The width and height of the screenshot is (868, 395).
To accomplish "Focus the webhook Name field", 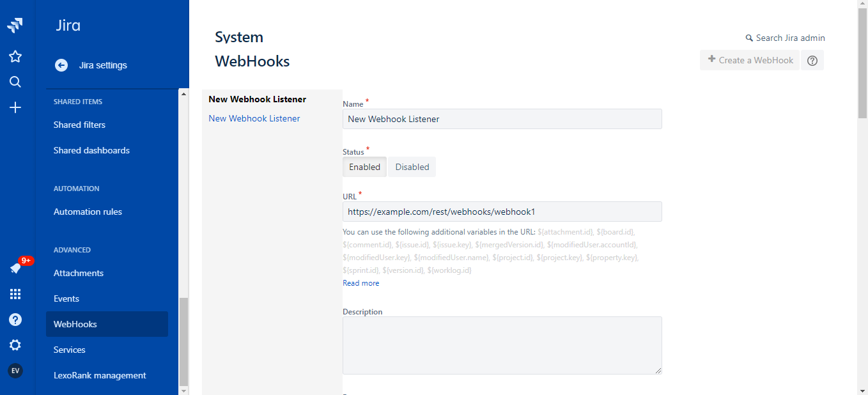I will coord(502,119).
